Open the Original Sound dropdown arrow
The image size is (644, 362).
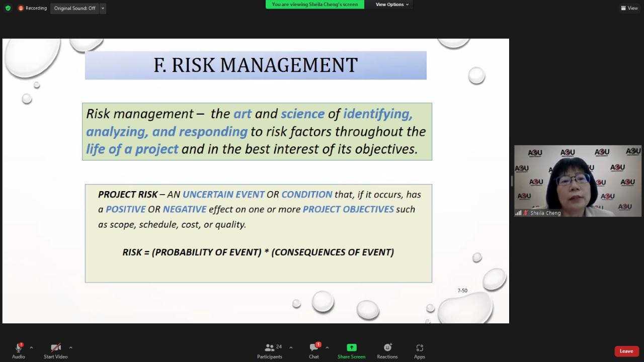coord(103,8)
